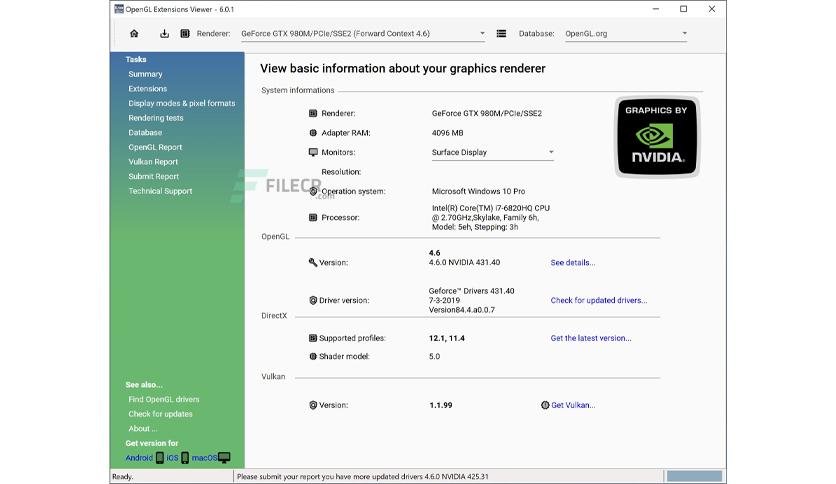The width and height of the screenshot is (836, 484).
Task: Click the GeForce GTX 980M/PCIe/SSE2 renderer value
Action: pyautogui.click(x=487, y=113)
